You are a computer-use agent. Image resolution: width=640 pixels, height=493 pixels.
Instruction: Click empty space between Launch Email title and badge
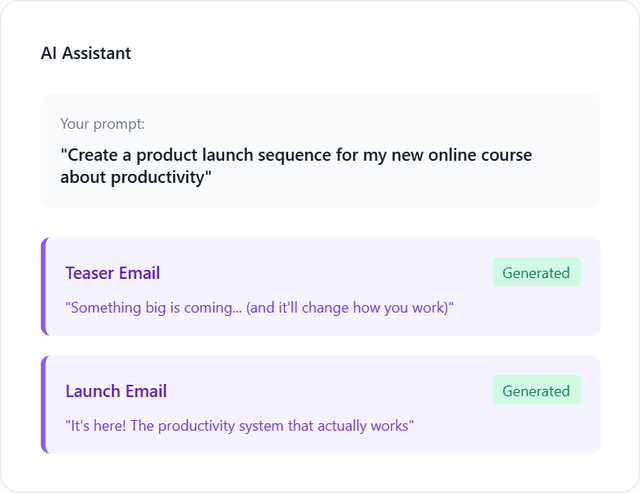tap(330, 391)
